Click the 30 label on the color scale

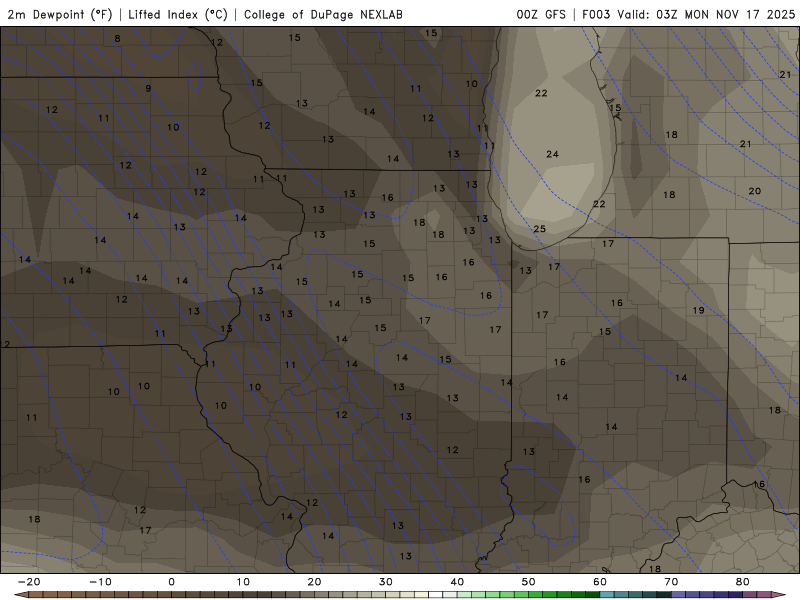coord(386,582)
